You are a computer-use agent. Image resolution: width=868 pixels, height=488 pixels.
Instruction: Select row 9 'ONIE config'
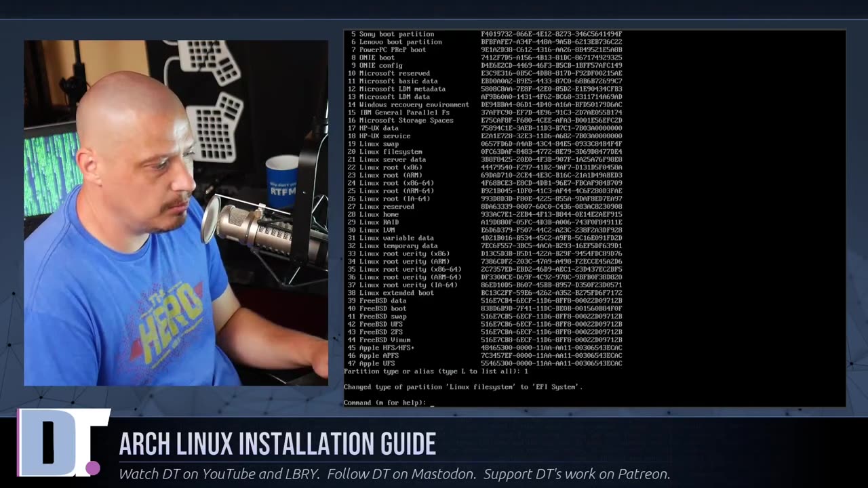(486, 65)
